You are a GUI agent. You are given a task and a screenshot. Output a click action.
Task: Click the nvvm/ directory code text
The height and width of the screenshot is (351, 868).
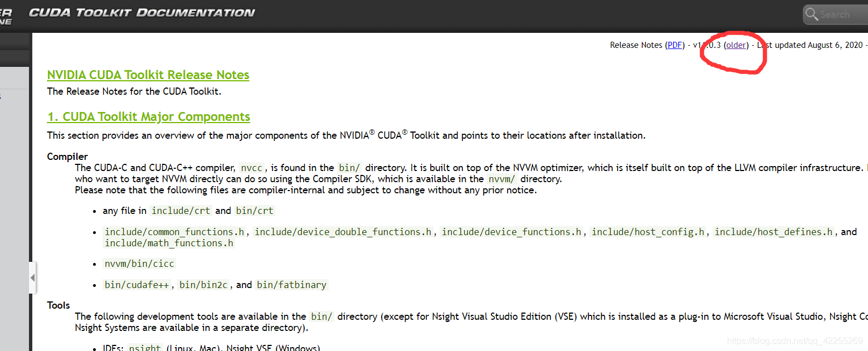pos(503,179)
